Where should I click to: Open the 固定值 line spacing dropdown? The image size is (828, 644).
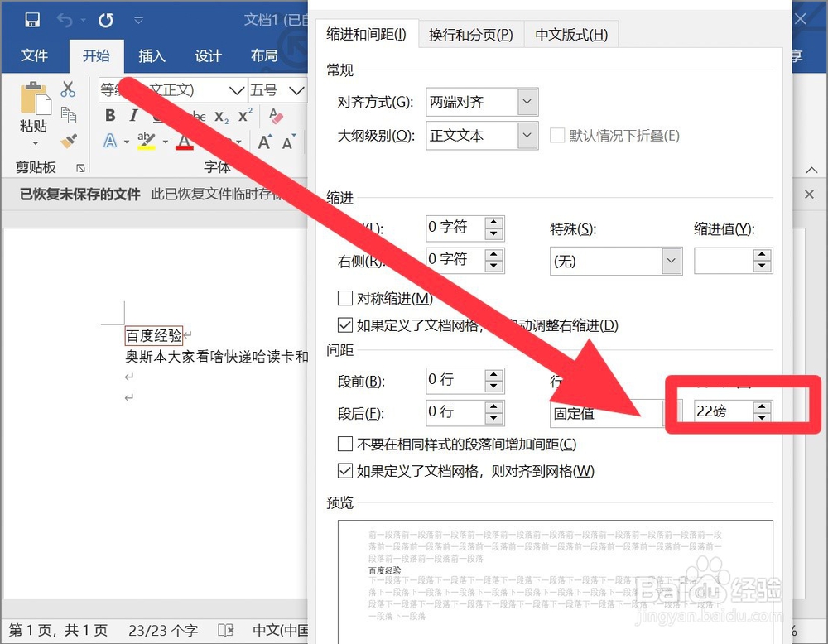point(667,413)
